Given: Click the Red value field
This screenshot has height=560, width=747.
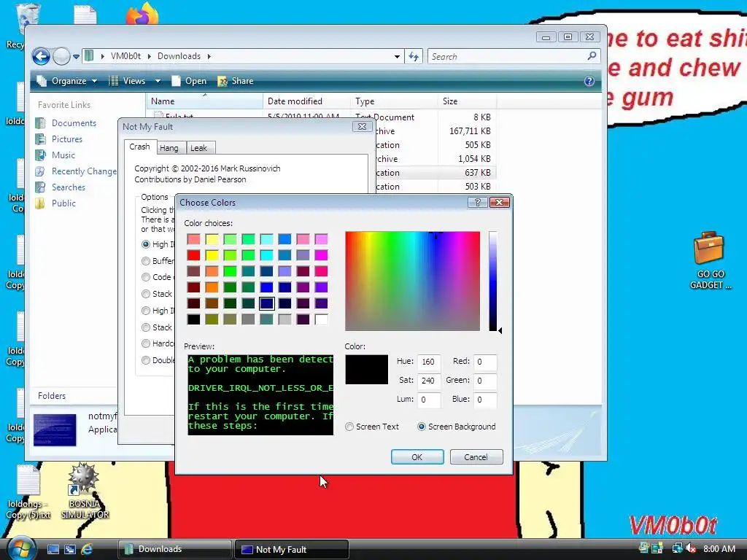Looking at the screenshot, I should click(485, 362).
